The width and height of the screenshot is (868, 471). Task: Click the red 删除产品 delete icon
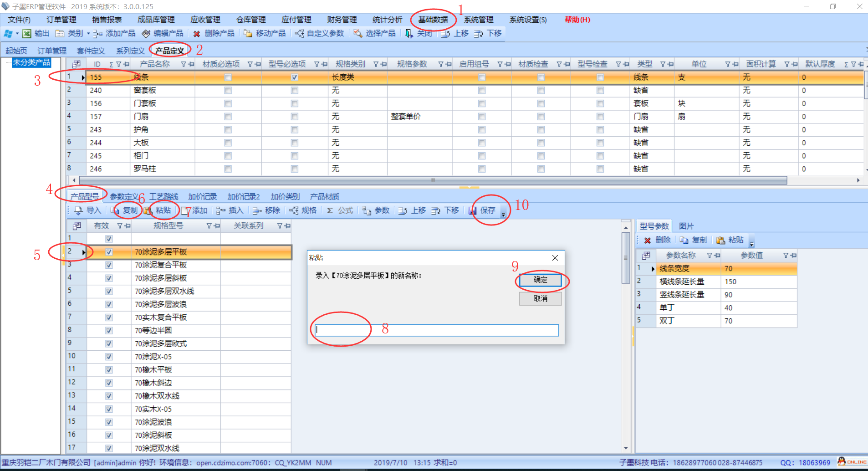click(197, 34)
